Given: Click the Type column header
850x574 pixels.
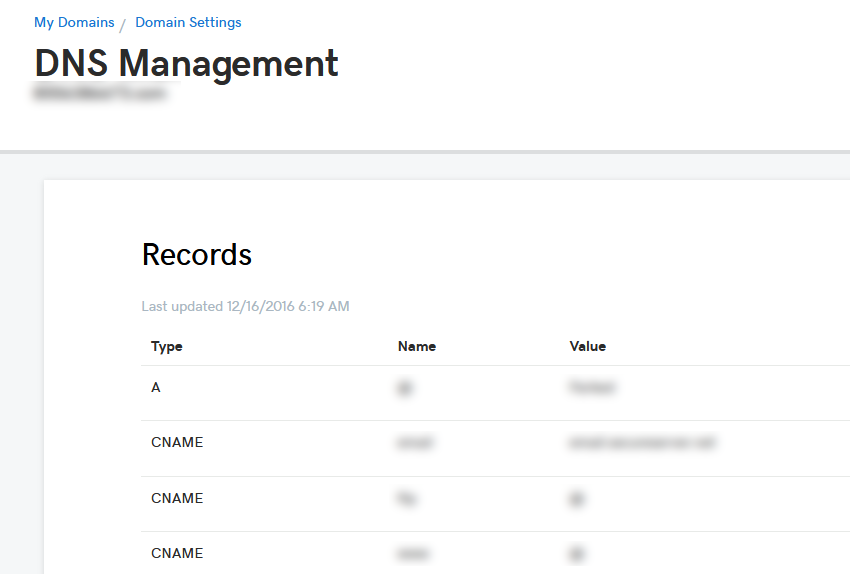Looking at the screenshot, I should [x=166, y=346].
